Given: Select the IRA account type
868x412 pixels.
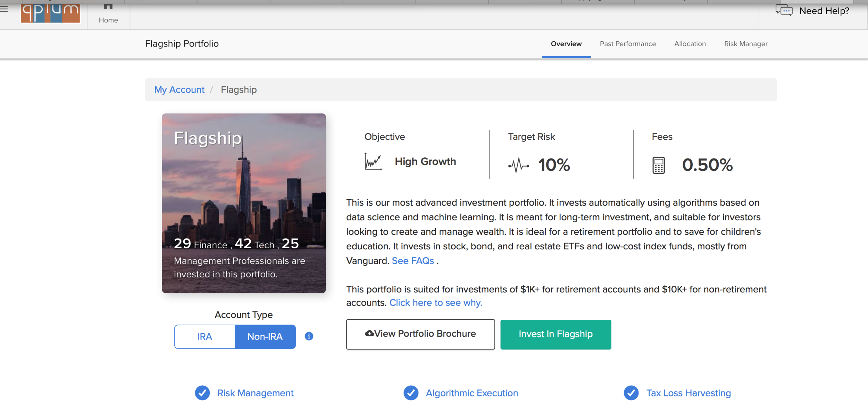Looking at the screenshot, I should coord(205,336).
